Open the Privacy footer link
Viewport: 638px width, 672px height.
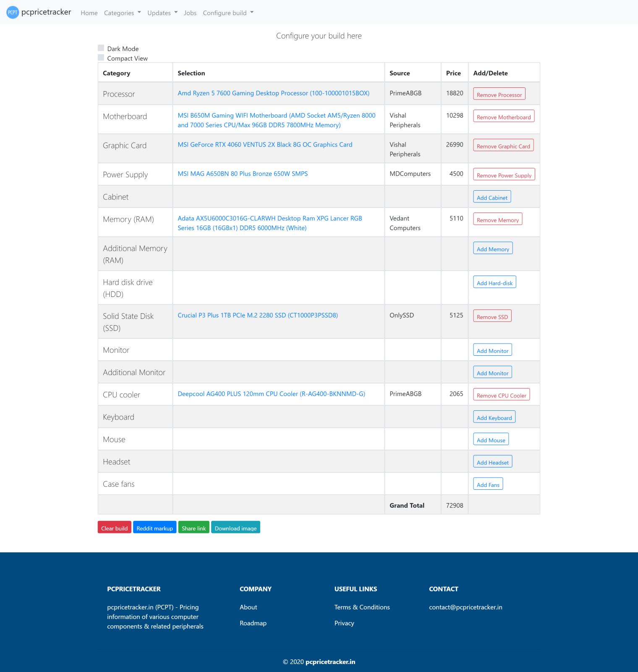[x=344, y=623]
